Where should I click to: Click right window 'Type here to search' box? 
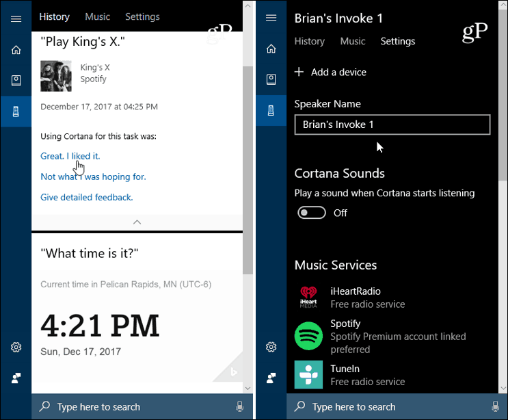(397, 406)
